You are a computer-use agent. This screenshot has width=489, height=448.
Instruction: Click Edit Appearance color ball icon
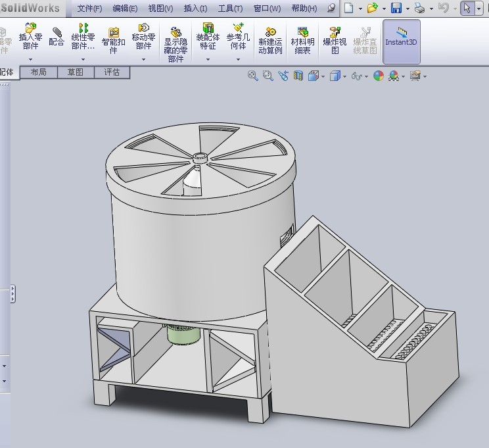click(379, 76)
